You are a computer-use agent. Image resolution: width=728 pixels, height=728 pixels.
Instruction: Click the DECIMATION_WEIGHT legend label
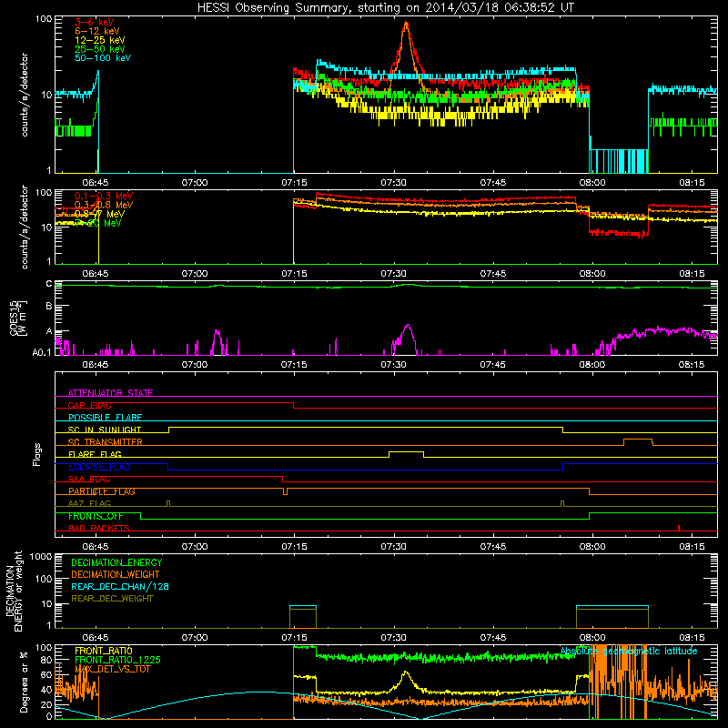click(x=116, y=574)
